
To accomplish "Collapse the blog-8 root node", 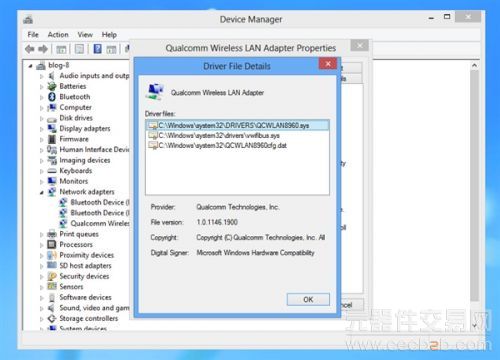I will (31, 66).
